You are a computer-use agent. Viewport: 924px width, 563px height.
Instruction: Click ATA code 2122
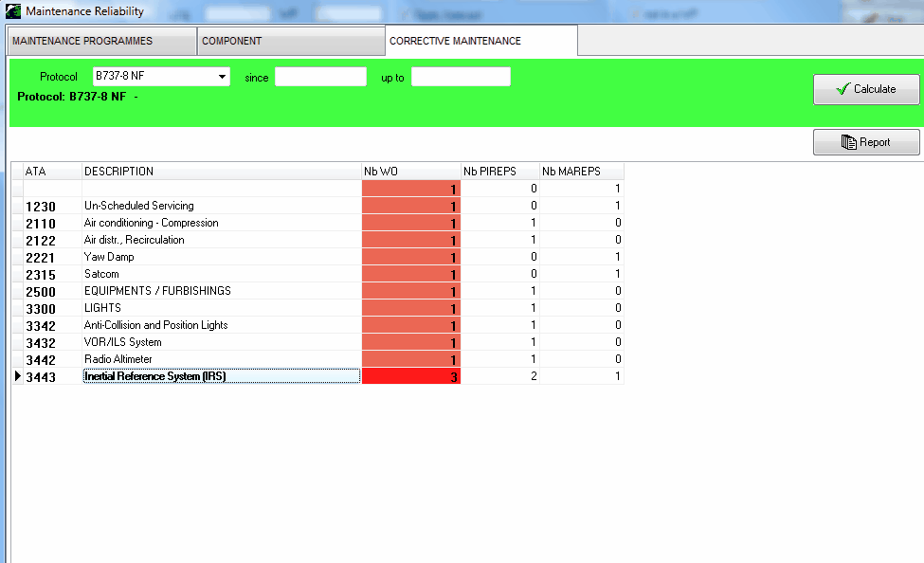click(x=41, y=241)
